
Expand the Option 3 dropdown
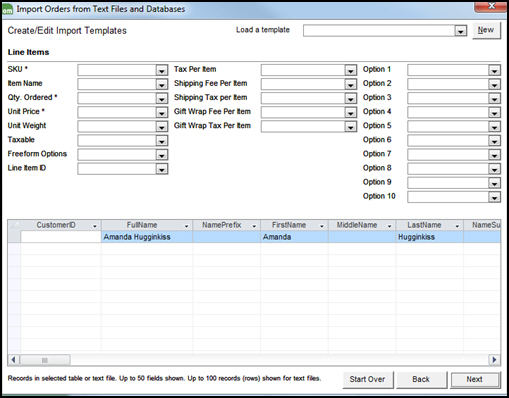(494, 99)
